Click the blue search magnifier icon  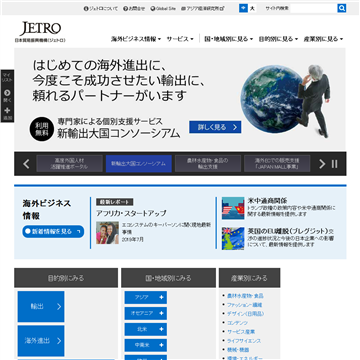(x=342, y=8)
